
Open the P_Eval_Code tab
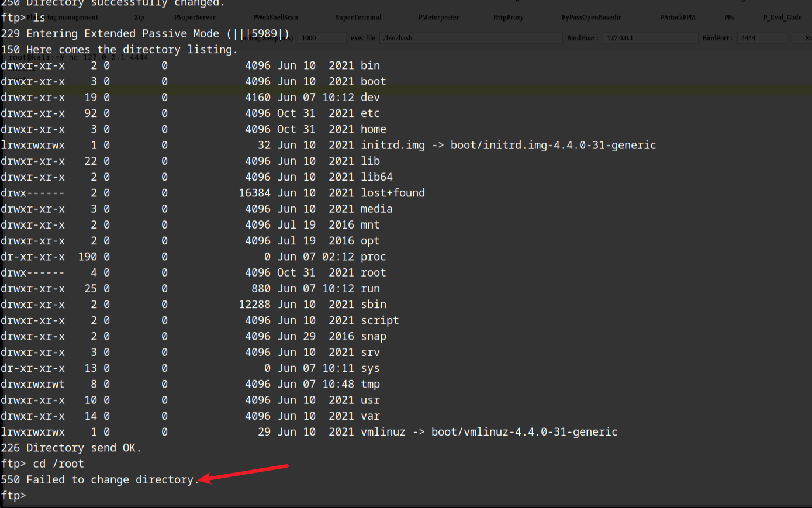point(782,18)
